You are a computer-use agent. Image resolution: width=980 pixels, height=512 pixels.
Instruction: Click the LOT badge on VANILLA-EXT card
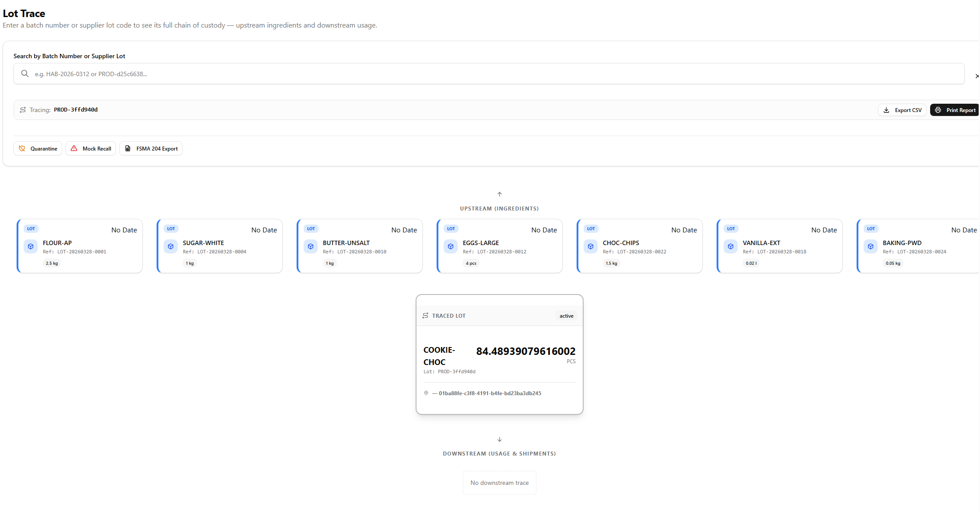731,228
